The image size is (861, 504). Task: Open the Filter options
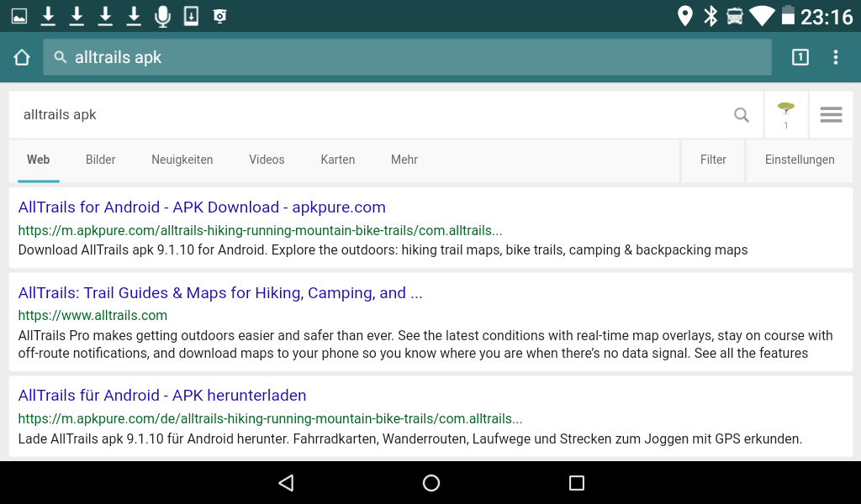(713, 160)
